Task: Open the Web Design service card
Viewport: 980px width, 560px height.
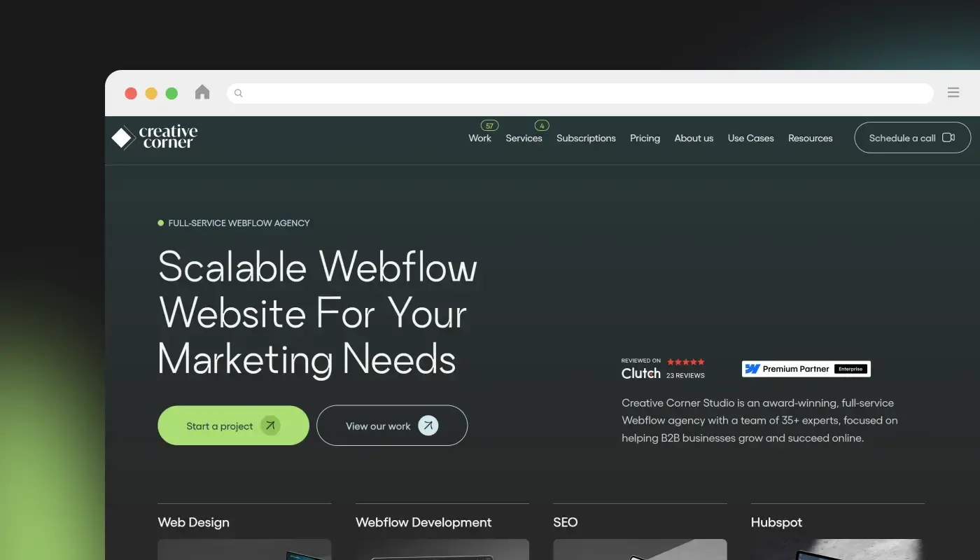Action: point(244,532)
